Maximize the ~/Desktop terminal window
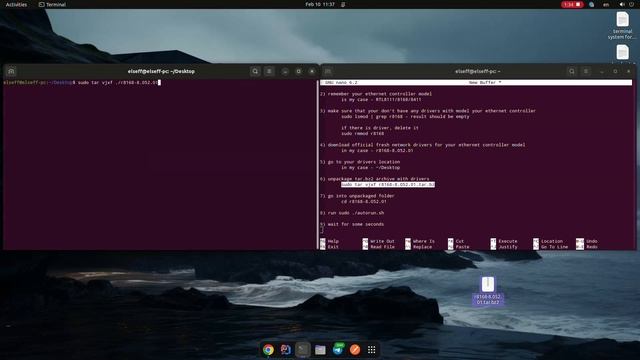This screenshot has height=360, width=640. point(298,71)
